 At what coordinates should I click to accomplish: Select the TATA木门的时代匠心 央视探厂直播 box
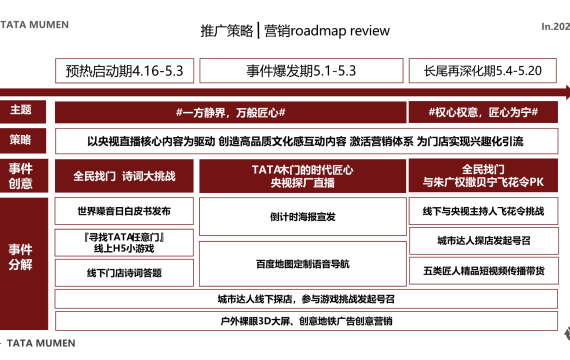coord(302,176)
